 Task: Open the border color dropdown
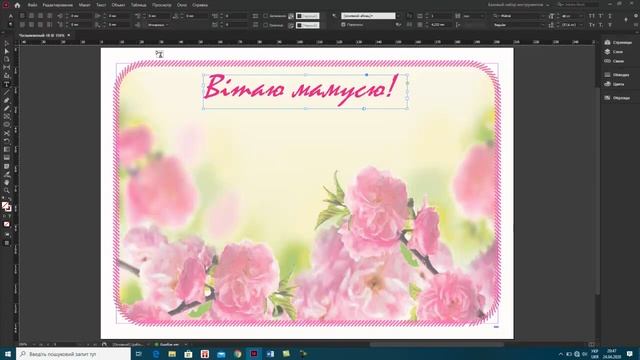[x=308, y=25]
